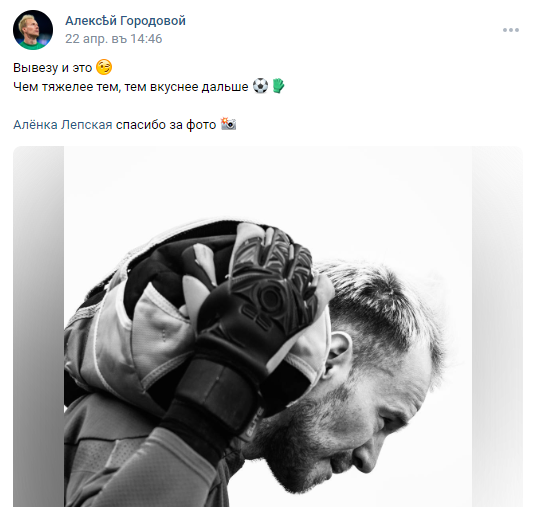Click the 'Вывезу и это' text line
The image size is (535, 507).
tap(53, 68)
